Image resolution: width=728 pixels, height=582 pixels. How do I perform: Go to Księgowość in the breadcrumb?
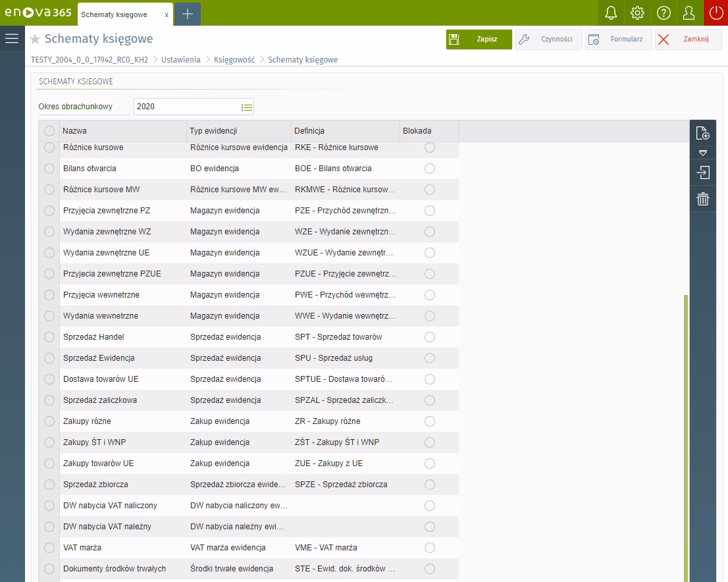[234, 60]
